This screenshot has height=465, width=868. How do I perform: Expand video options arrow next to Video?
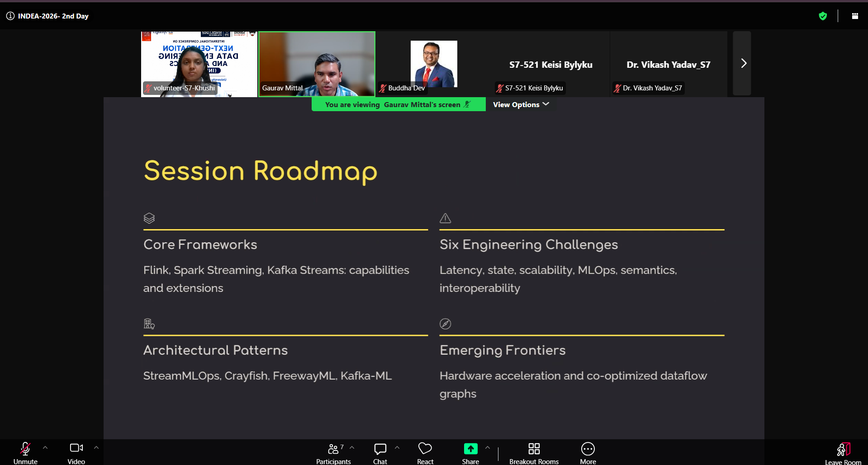(96, 447)
